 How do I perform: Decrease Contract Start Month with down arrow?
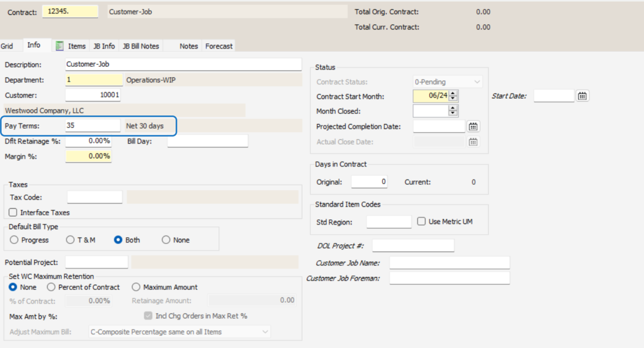[x=453, y=98]
